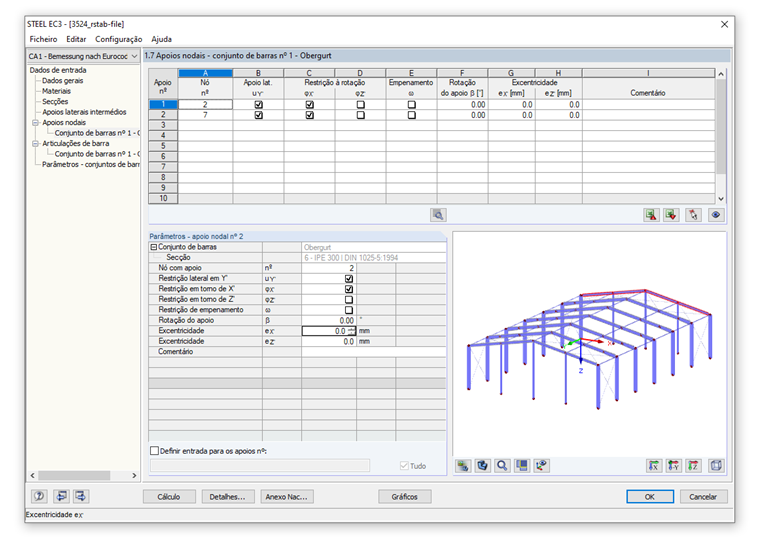Go to the next input window arrow icon

tap(80, 496)
